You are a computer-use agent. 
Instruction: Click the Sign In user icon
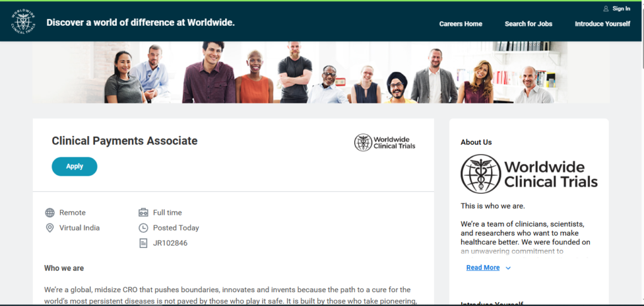point(606,9)
